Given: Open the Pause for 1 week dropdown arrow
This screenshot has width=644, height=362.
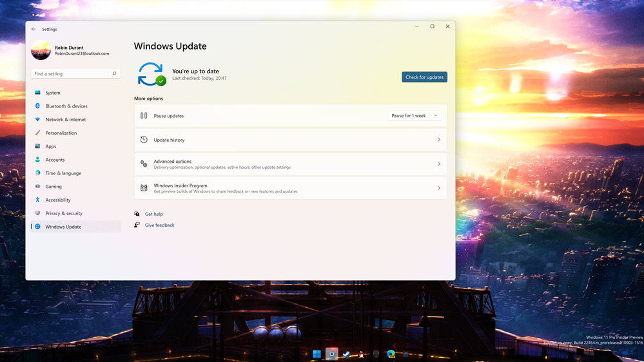Looking at the screenshot, I should click(x=436, y=116).
